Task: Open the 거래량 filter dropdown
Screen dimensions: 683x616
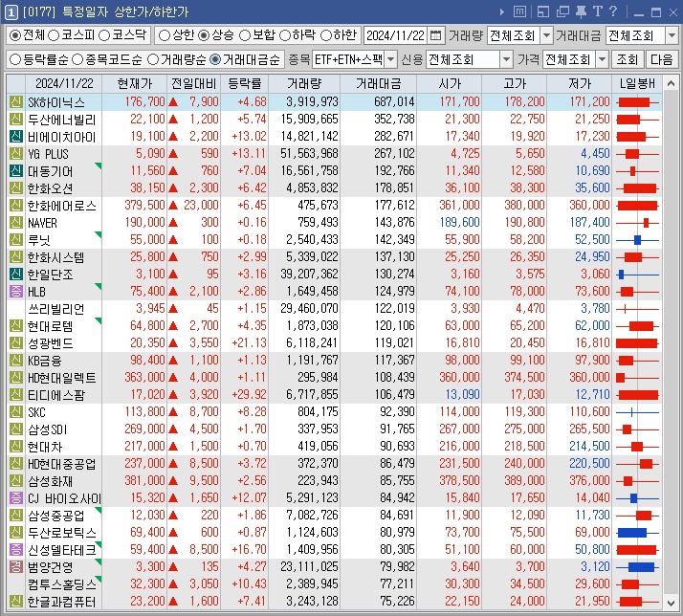Action: point(546,35)
